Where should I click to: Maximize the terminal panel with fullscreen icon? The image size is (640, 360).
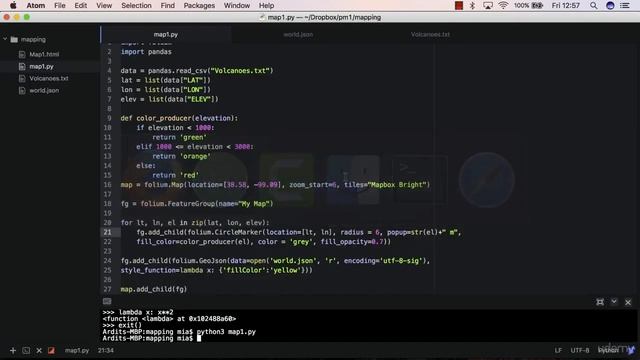pyautogui.click(x=600, y=302)
